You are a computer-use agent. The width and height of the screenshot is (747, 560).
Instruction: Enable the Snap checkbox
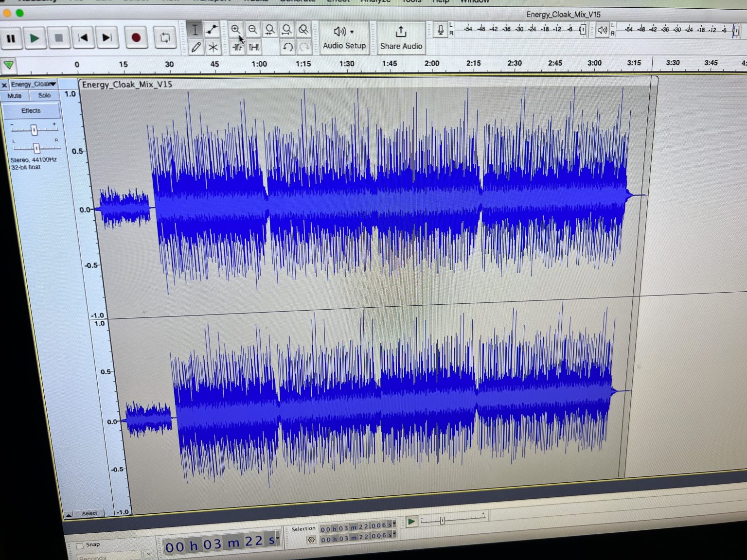79,545
